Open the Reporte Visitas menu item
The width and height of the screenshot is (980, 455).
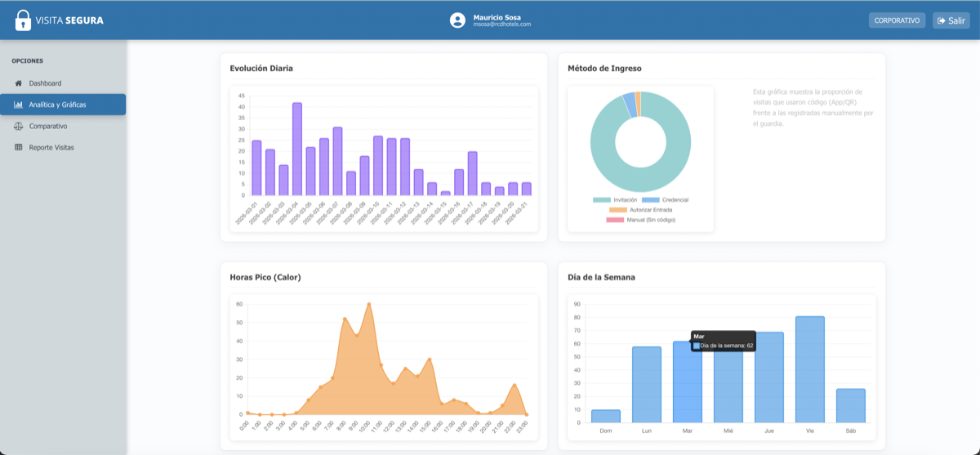point(51,148)
